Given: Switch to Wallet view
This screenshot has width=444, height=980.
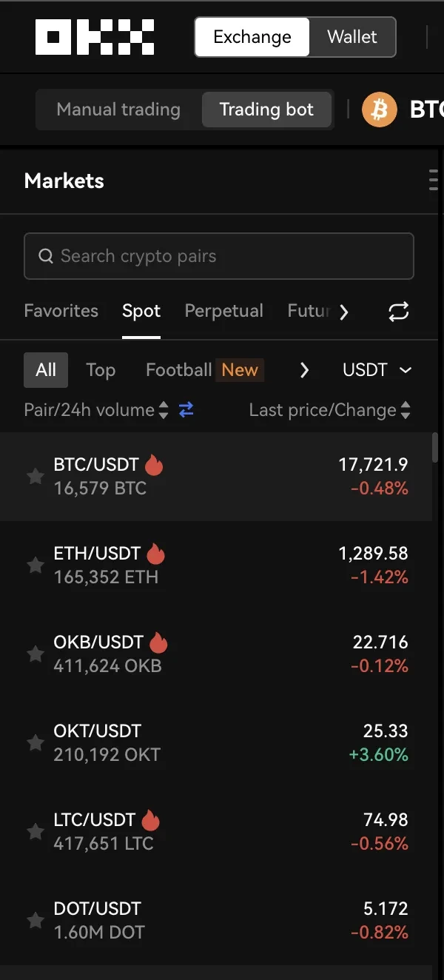Looking at the screenshot, I should coord(352,37).
